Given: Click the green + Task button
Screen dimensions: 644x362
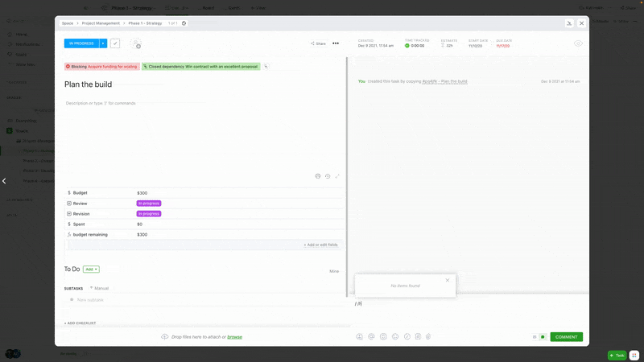Looking at the screenshot, I should 617,355.
